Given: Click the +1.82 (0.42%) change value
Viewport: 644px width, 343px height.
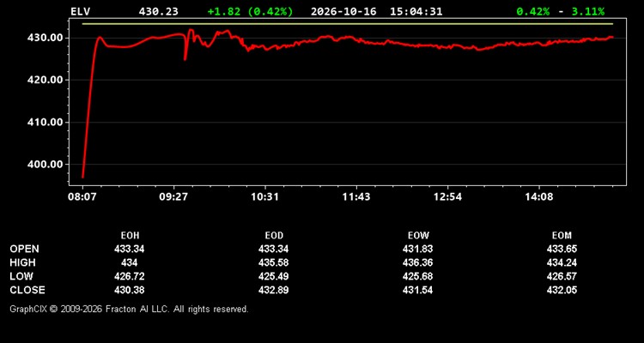Looking at the screenshot, I should [x=250, y=11].
